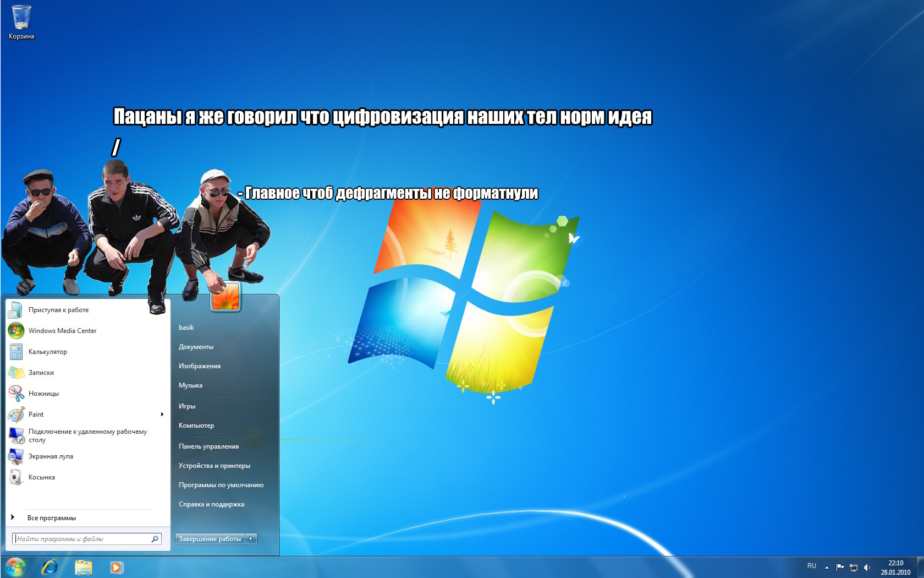Image resolution: width=924 pixels, height=578 pixels.
Task: Select Изображения in the Start menu
Action: (x=200, y=366)
